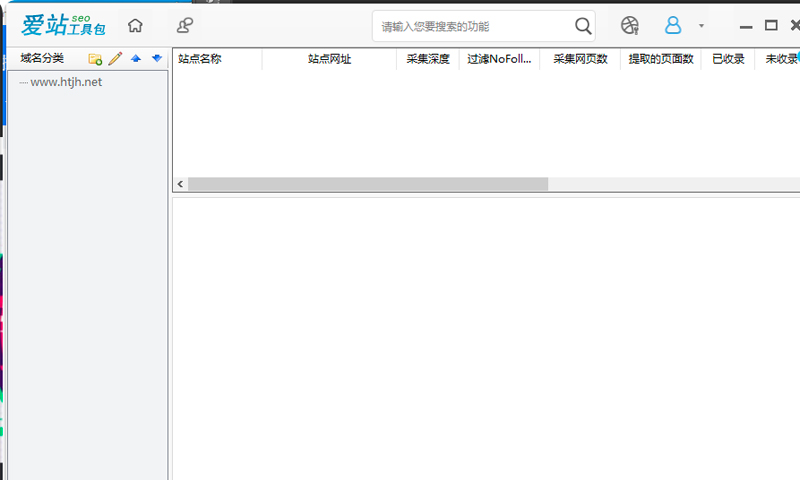
Task: Click the Home icon in the toolbar
Action: coord(135,26)
